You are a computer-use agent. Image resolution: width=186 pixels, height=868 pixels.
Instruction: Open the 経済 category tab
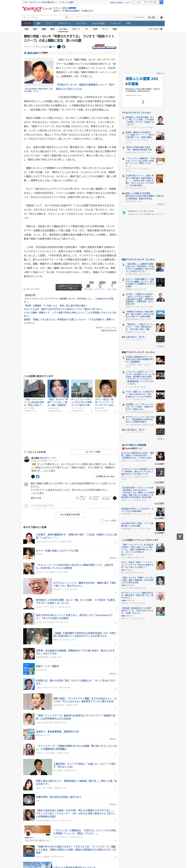[x=52, y=29]
